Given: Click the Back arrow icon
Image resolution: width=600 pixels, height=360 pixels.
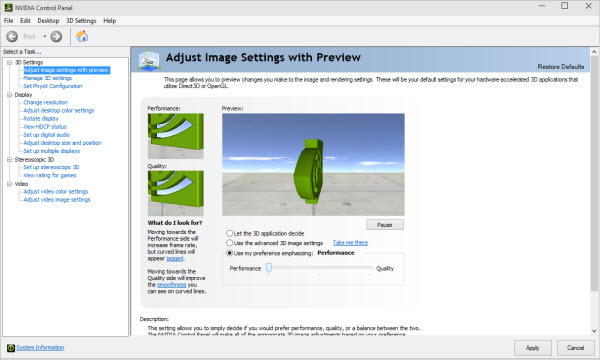Looking at the screenshot, I should coord(12,36).
